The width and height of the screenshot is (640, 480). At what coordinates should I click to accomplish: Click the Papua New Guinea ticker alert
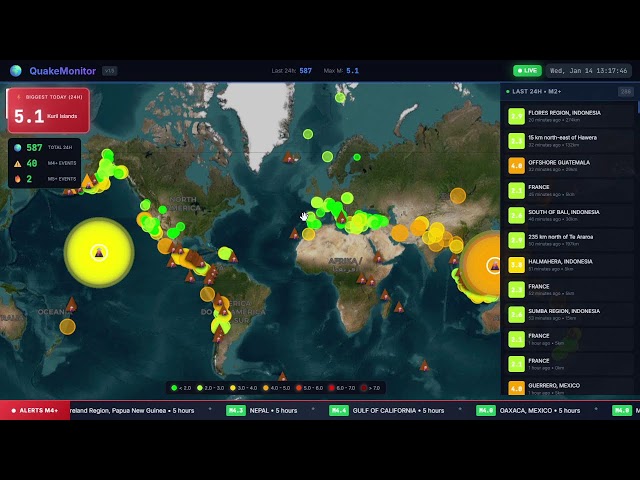click(132, 411)
